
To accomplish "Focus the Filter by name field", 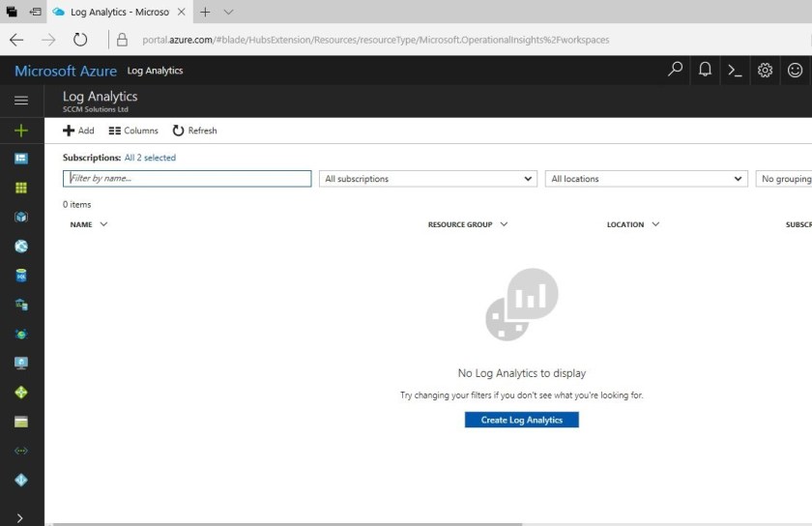I will point(188,179).
